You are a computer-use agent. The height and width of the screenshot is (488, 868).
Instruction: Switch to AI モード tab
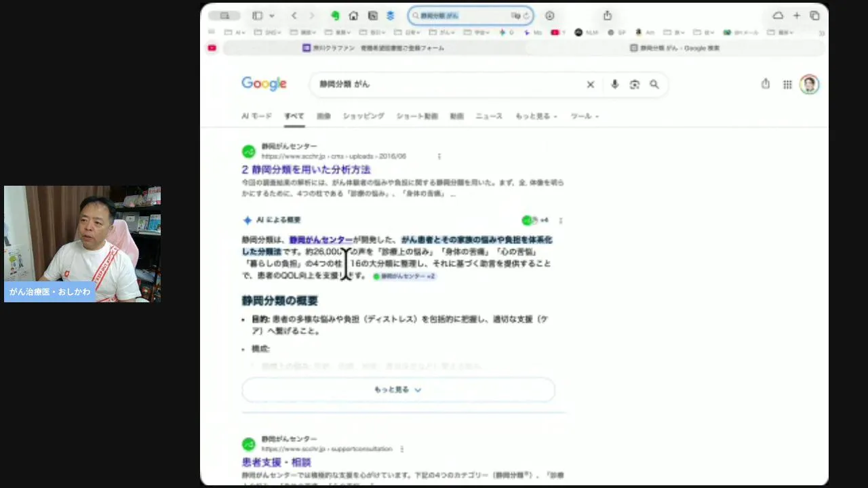tap(256, 116)
